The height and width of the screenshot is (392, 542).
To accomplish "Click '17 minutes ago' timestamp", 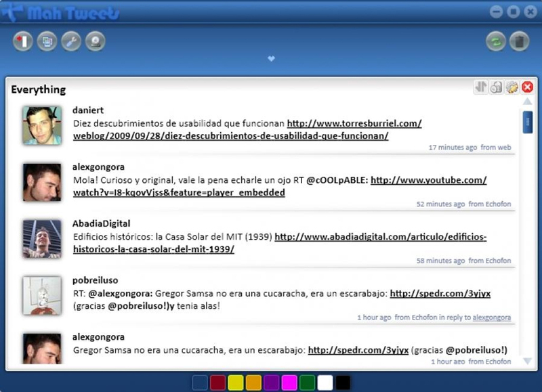I will click(x=453, y=148).
